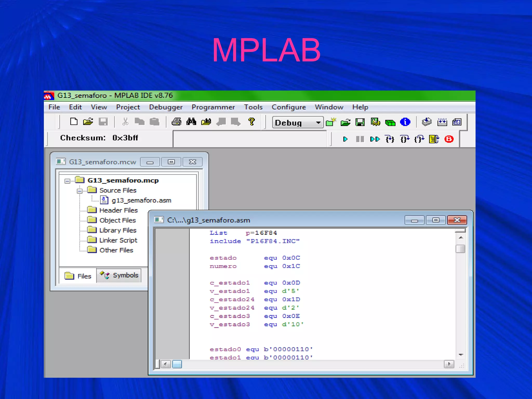This screenshot has height=399, width=532.
Task: Click the stacked layers toolbar icon
Action: [x=427, y=122]
